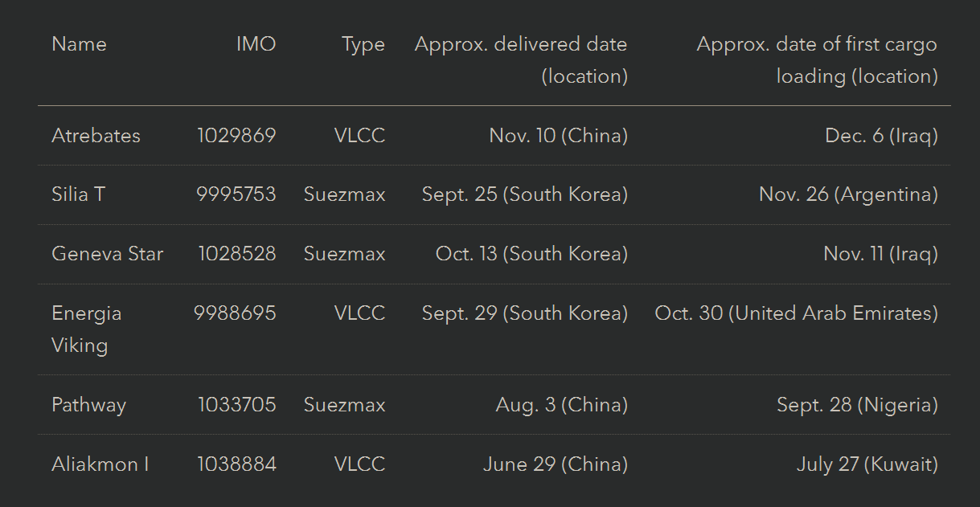
Task: Click the Approx. delivered date column header
Action: pos(520,59)
